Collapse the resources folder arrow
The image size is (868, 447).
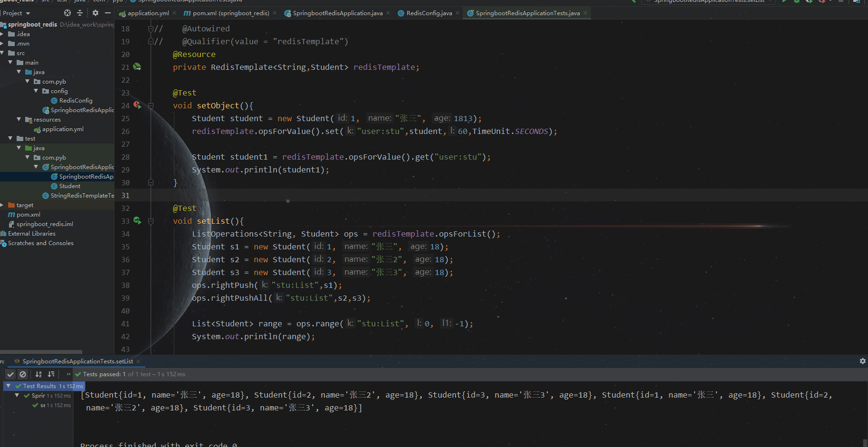click(19, 119)
